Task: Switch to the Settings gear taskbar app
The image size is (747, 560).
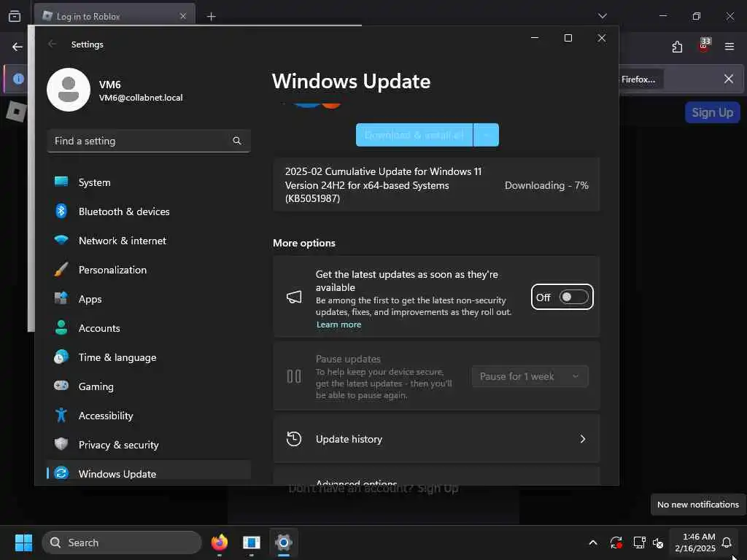Action: [284, 542]
